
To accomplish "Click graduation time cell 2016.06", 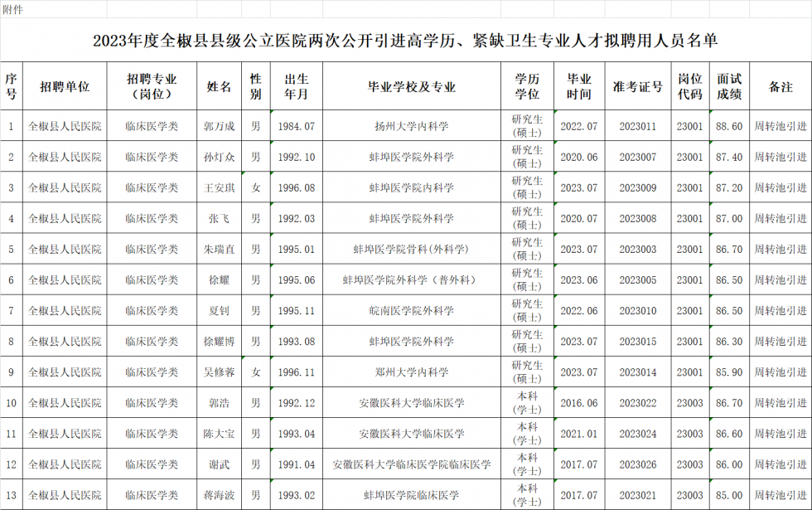I will pos(579,403).
